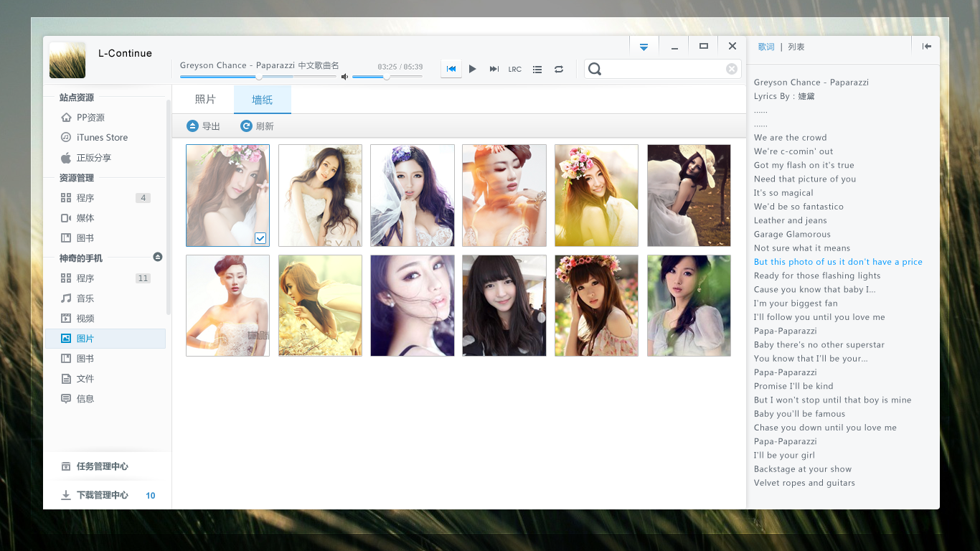Click lyric 'We are the crowd'

[x=790, y=138]
